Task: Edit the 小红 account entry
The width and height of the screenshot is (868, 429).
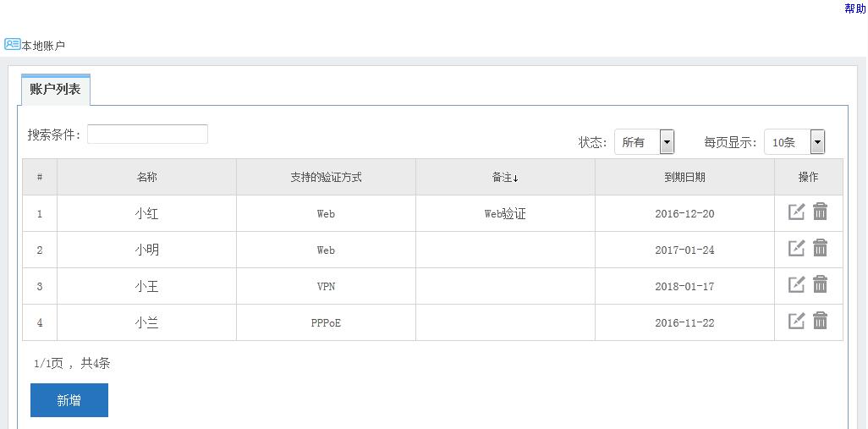Action: 796,212
